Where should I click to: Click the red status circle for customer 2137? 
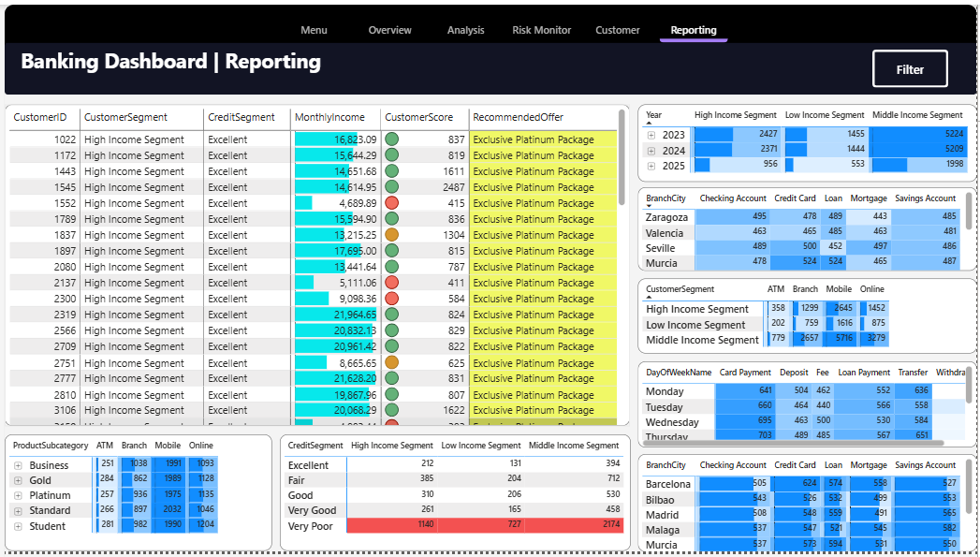[391, 283]
